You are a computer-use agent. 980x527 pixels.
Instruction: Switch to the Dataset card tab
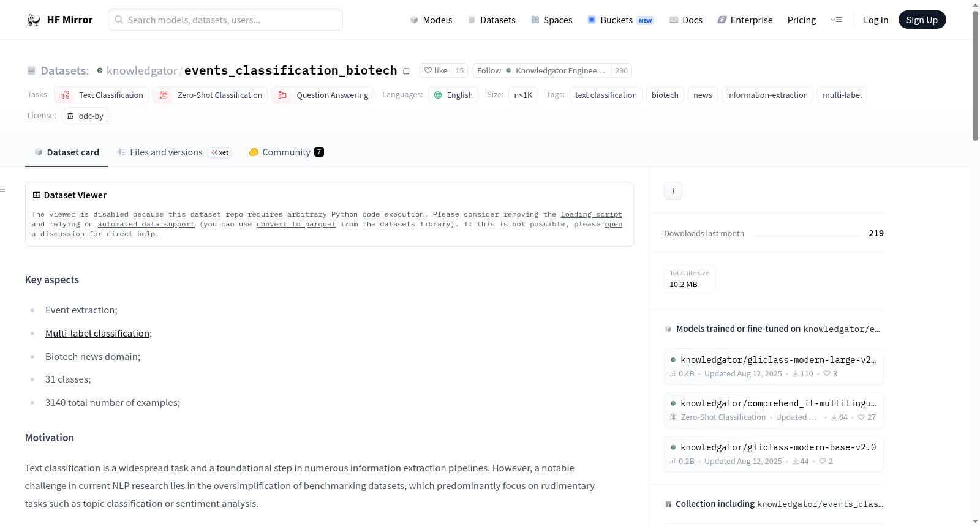tap(66, 152)
